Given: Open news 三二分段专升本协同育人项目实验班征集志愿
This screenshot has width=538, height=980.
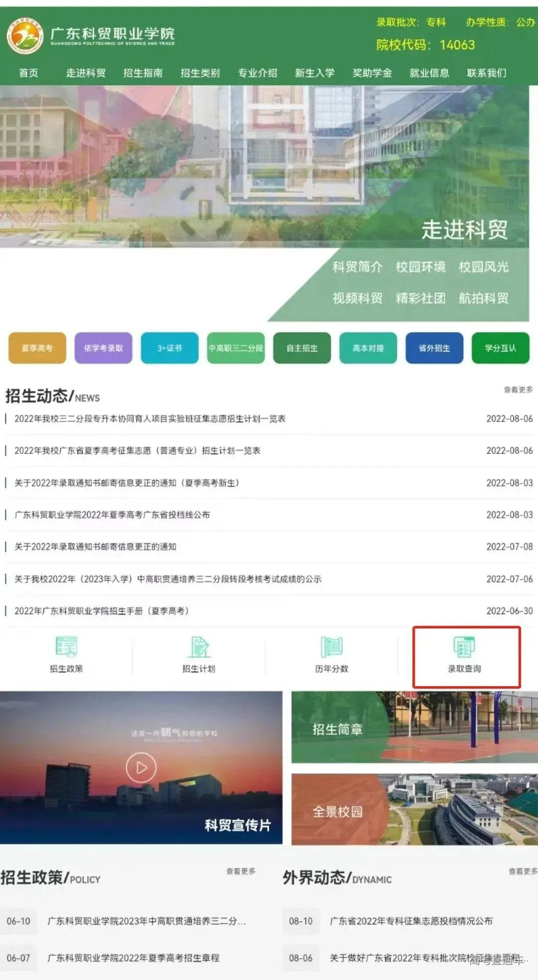Looking at the screenshot, I should point(150,419).
